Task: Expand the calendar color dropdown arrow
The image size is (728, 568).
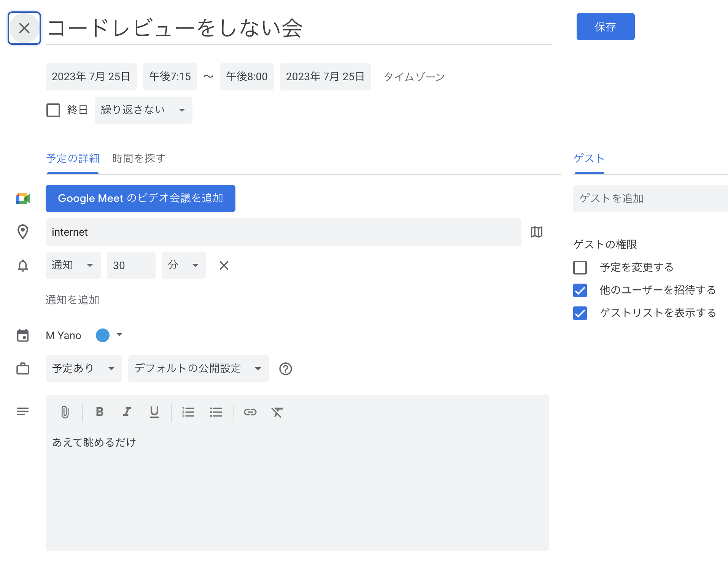Action: coord(119,335)
